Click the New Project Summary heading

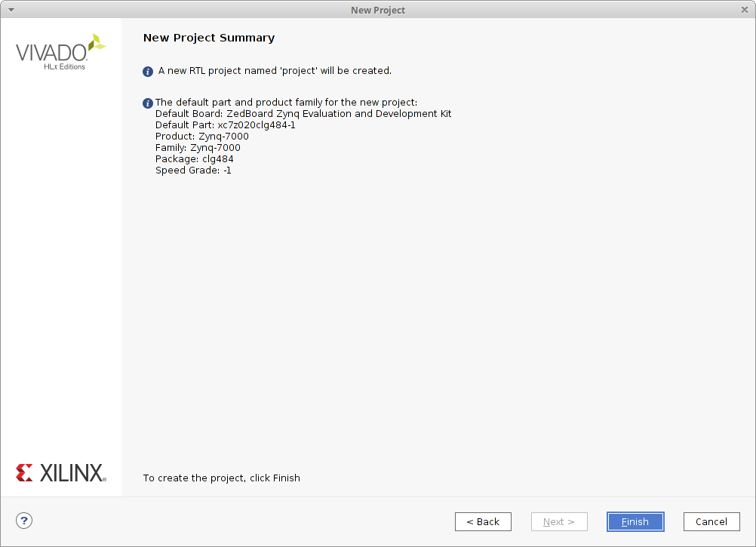pyautogui.click(x=209, y=38)
